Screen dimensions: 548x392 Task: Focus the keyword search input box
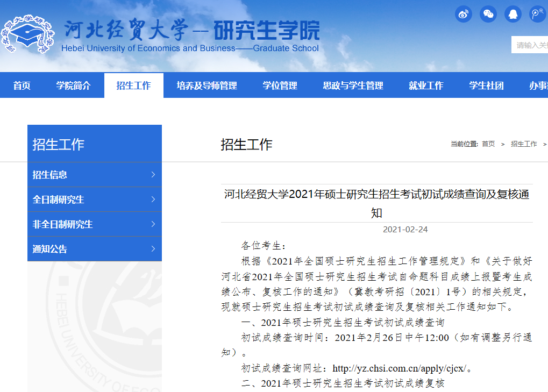(x=530, y=45)
